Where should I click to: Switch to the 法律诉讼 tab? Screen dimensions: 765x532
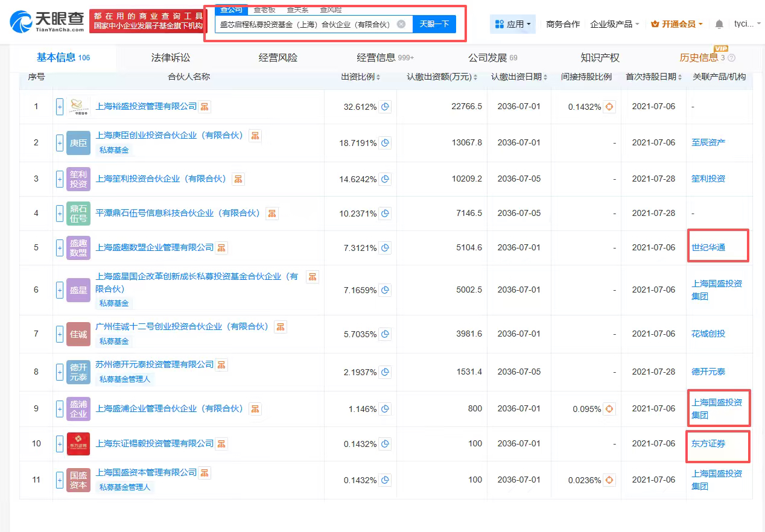coord(171,58)
